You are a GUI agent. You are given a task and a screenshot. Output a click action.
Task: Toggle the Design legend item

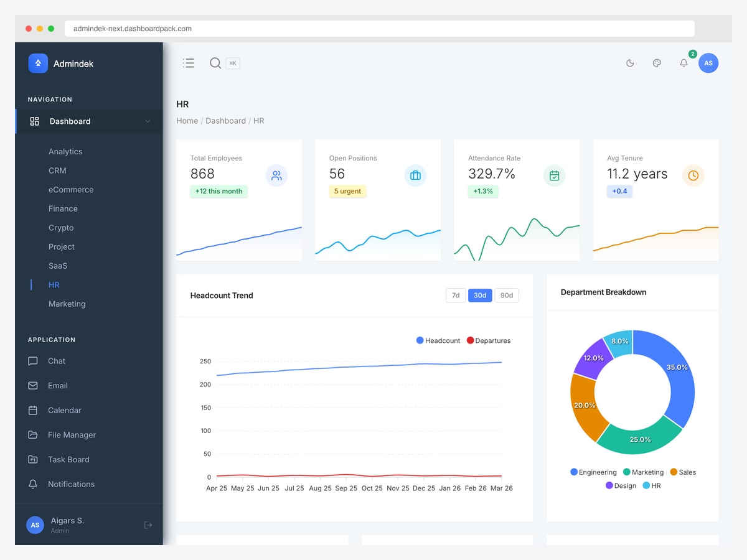pos(621,485)
